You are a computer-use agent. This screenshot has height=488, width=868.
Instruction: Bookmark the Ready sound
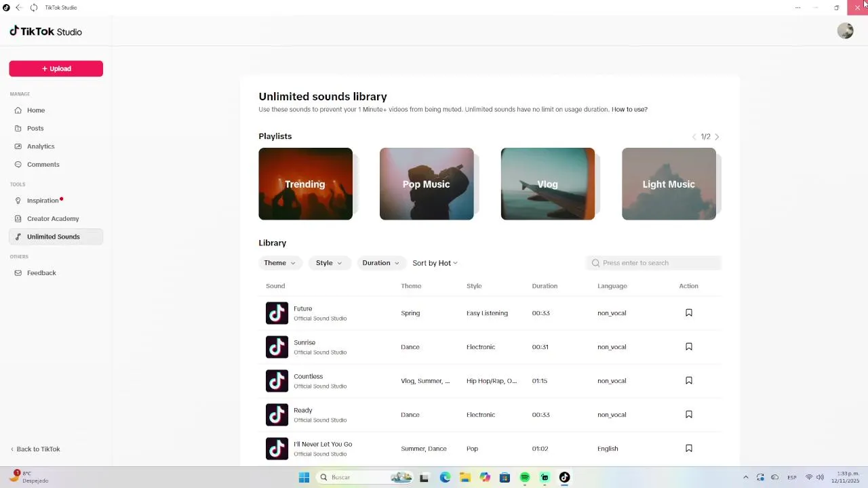[688, 415]
